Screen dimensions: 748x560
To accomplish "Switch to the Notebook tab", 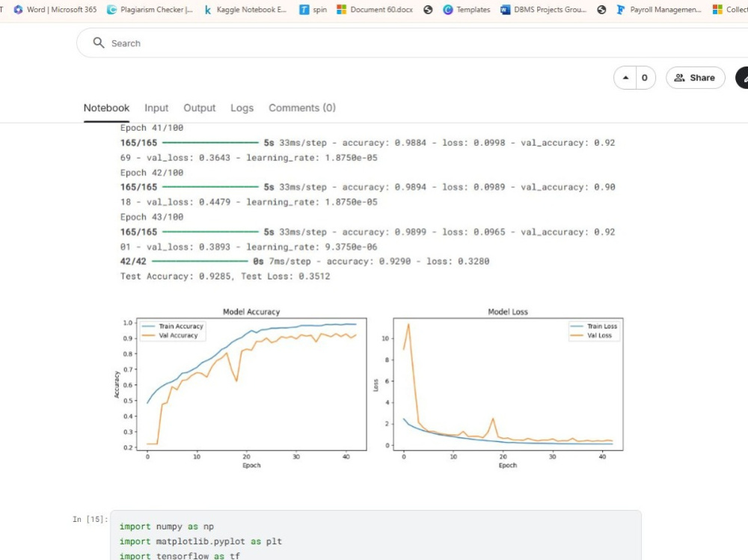I will click(x=106, y=108).
